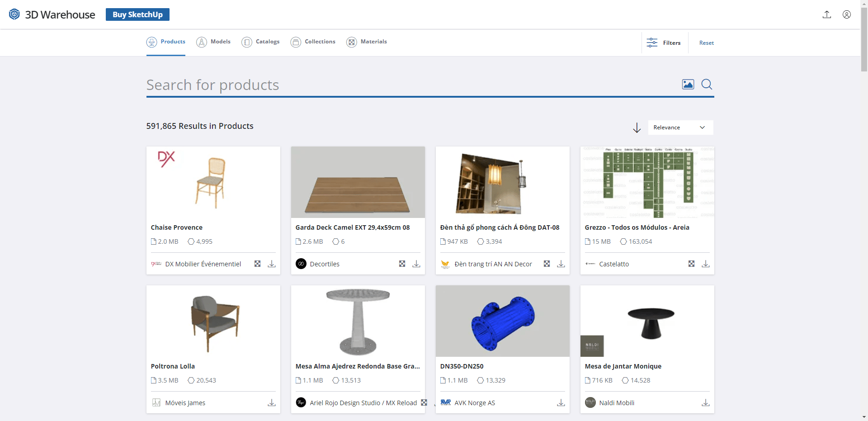The height and width of the screenshot is (421, 868).
Task: Open the Mesa de Jantar Monique thumbnail
Action: coord(647,321)
